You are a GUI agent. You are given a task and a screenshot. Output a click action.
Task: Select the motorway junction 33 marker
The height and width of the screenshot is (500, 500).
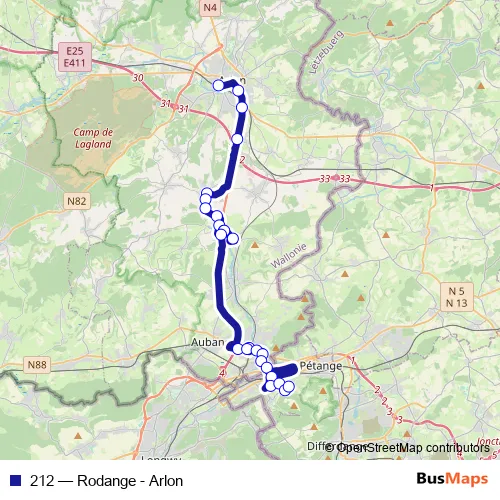point(335,178)
